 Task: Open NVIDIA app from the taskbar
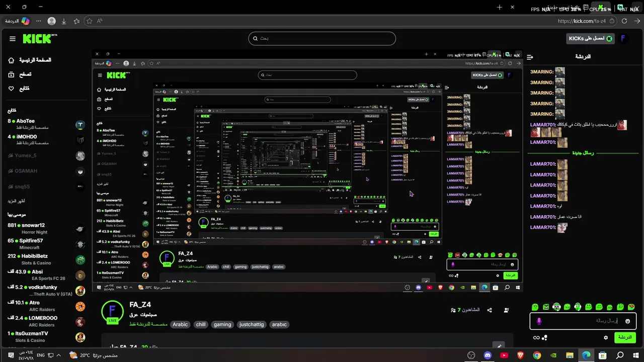[553, 355]
